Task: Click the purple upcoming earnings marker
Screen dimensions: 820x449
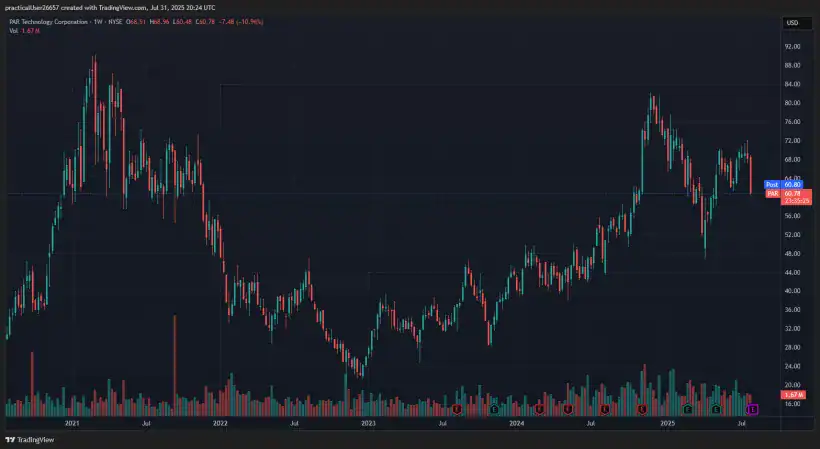Action: 752,409
